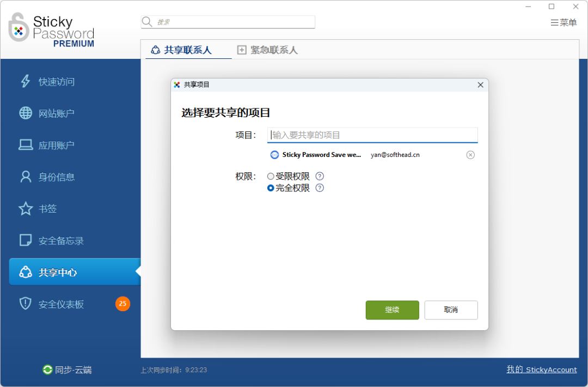Remove the shared Sticky Password item
Viewport: 588px width, 387px height.
[470, 155]
